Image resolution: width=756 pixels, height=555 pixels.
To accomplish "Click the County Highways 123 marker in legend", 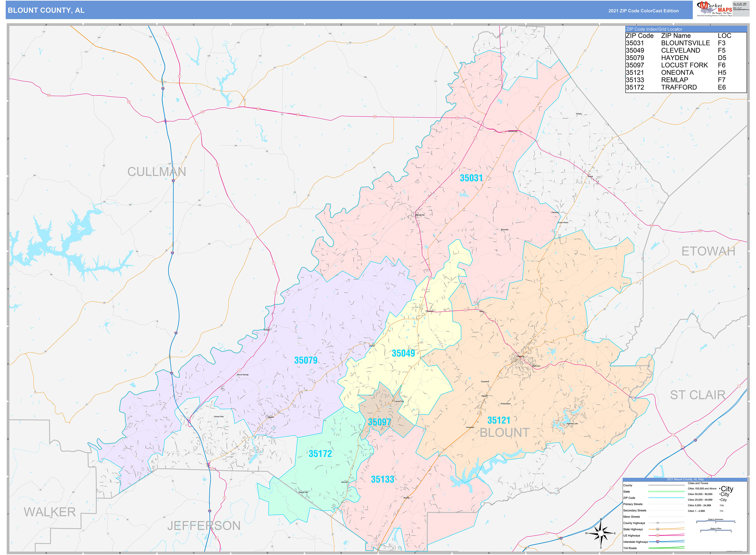I will tap(658, 523).
